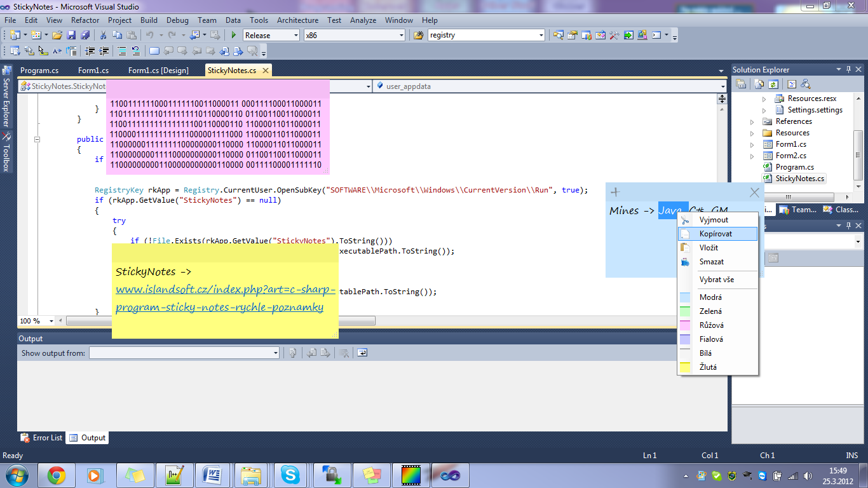Viewport: 868px width, 488px height.
Task: Start debugging with the green play arrow
Action: click(234, 35)
